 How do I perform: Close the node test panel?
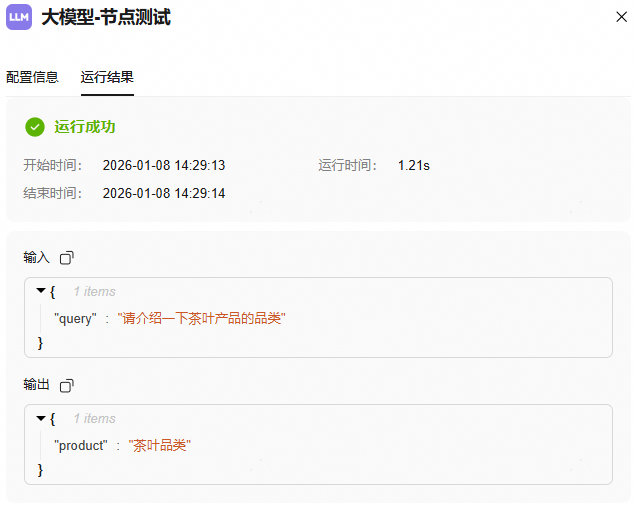coord(621,17)
